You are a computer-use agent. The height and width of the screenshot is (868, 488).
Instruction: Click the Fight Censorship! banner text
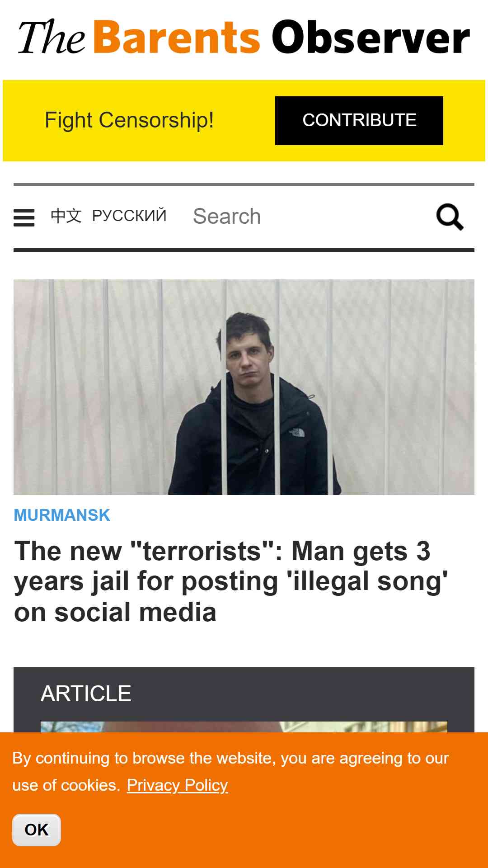point(129,120)
